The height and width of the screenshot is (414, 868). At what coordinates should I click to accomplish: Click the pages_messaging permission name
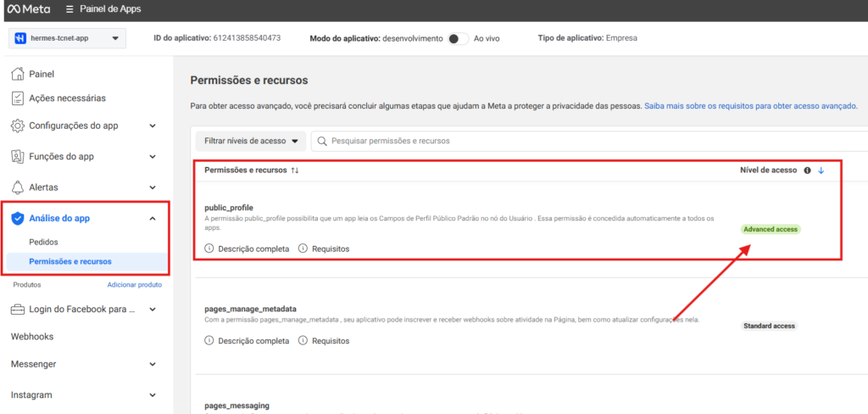coord(237,406)
